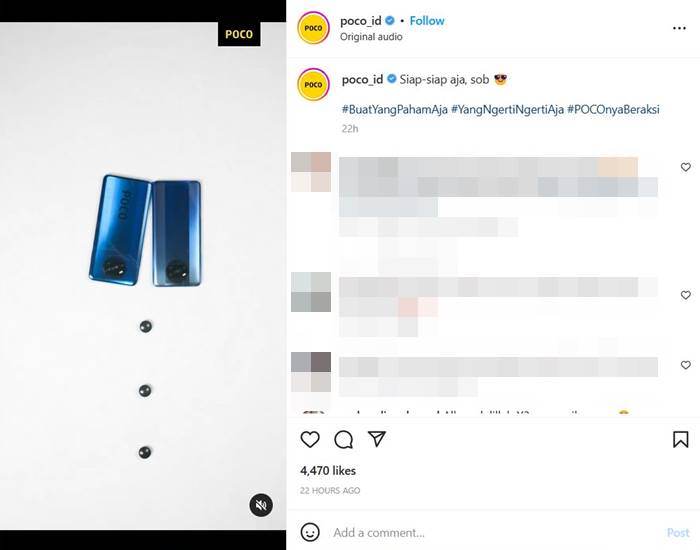Unmute the video sound

[x=260, y=505]
